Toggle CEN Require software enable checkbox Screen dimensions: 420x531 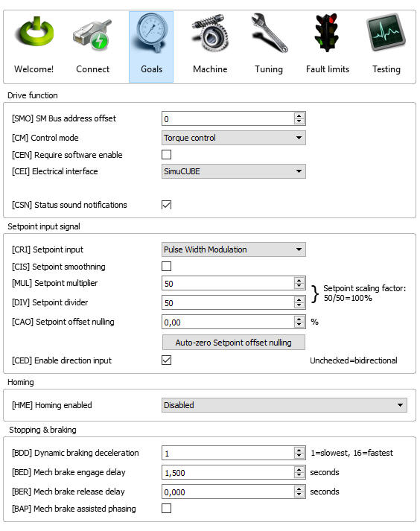(x=166, y=154)
